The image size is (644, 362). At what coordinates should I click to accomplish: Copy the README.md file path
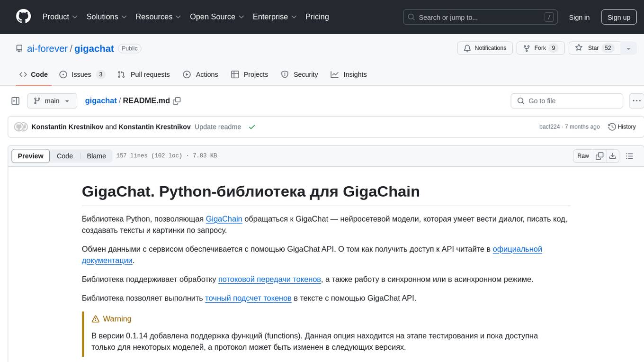click(x=177, y=100)
